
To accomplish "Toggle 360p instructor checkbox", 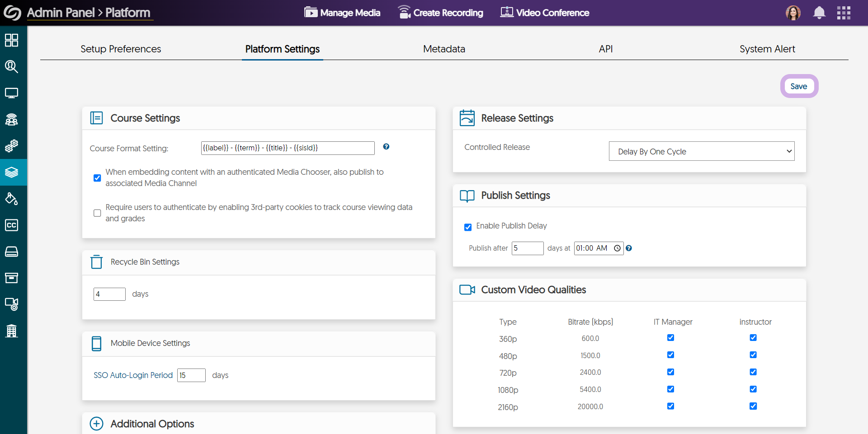I will (x=753, y=338).
